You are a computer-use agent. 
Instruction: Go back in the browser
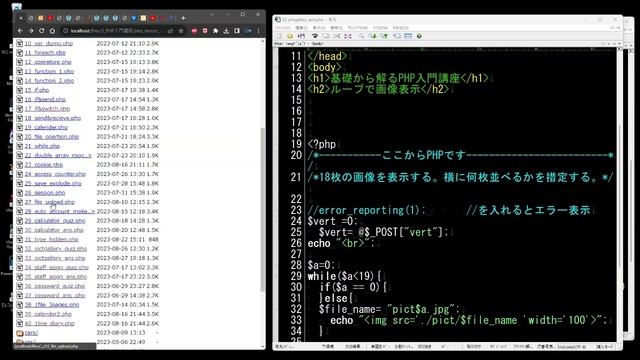pyautogui.click(x=20, y=31)
